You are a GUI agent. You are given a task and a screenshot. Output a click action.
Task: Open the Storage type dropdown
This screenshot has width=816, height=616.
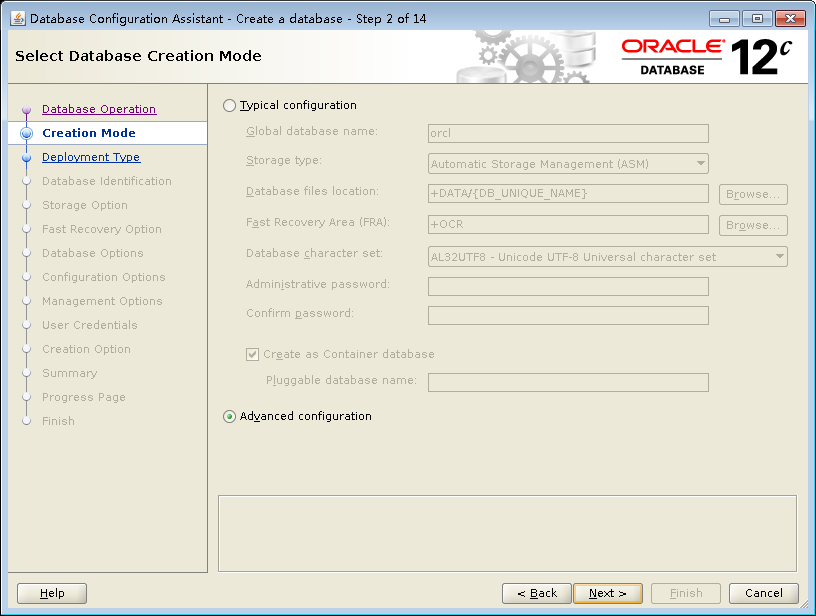tap(568, 164)
